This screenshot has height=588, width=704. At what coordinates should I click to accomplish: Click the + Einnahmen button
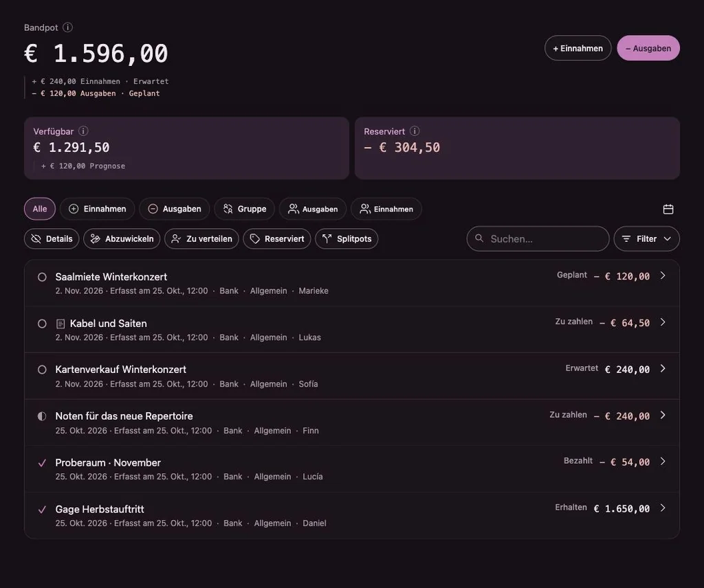577,48
